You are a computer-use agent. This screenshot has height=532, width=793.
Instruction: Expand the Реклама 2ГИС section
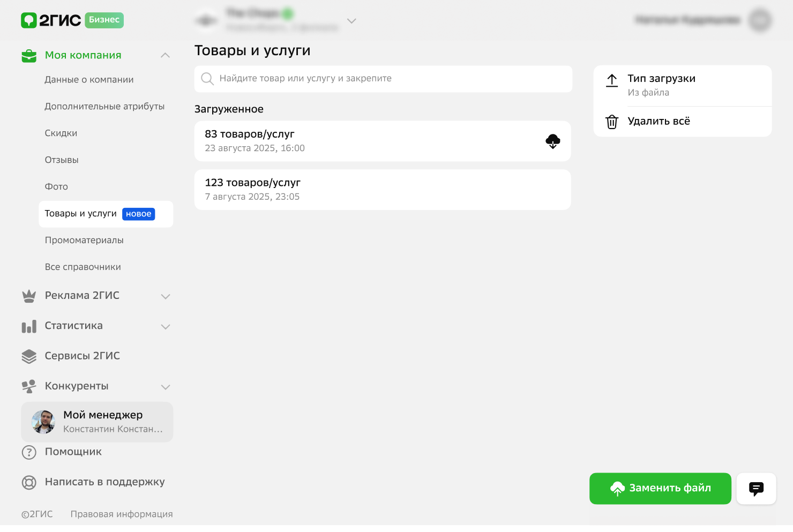click(x=165, y=296)
